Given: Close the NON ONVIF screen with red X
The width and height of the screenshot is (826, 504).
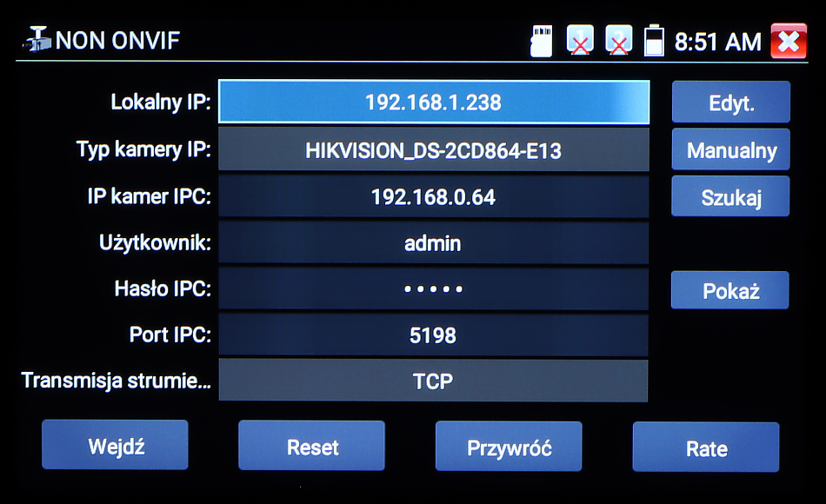Looking at the screenshot, I should [788, 41].
